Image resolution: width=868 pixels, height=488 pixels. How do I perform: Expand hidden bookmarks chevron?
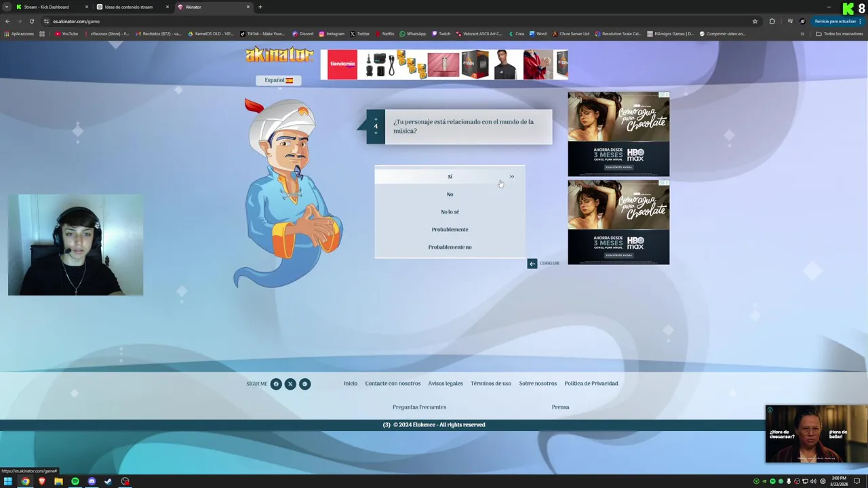pyautogui.click(x=802, y=34)
